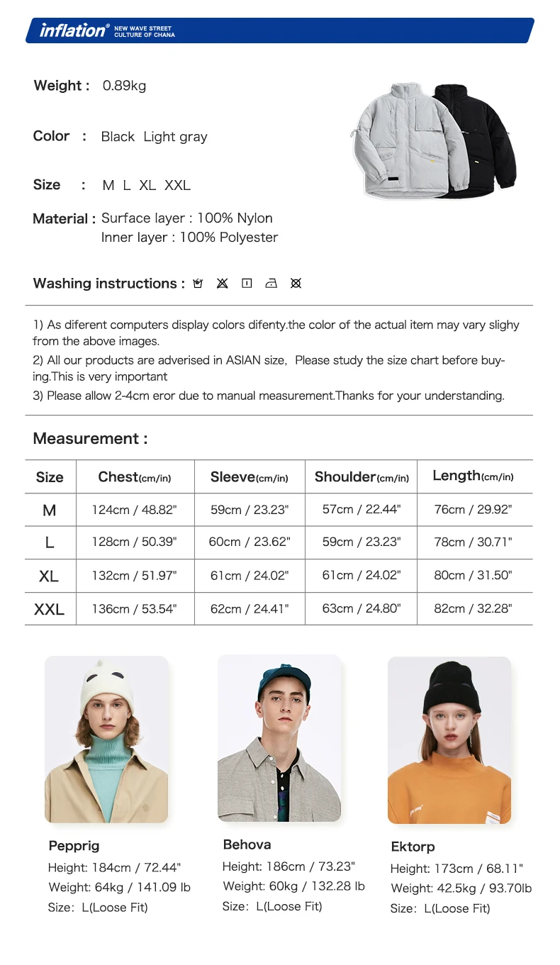Image resolution: width=560 pixels, height=965 pixels.
Task: Select size XXL in the size list
Action: click(x=177, y=186)
